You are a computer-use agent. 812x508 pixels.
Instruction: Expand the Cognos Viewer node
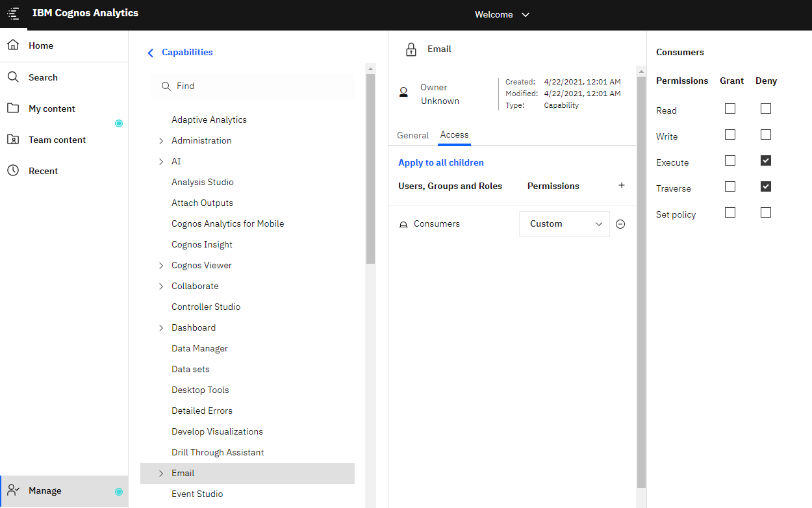(161, 266)
